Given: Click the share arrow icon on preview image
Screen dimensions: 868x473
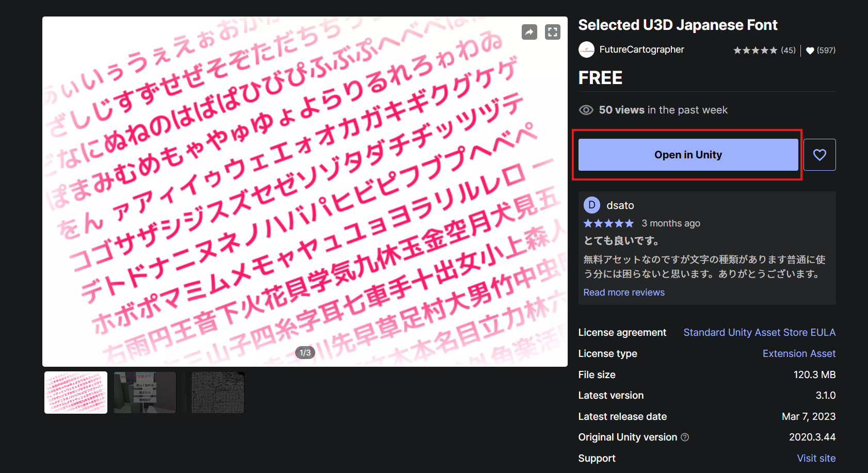Looking at the screenshot, I should click(x=529, y=32).
